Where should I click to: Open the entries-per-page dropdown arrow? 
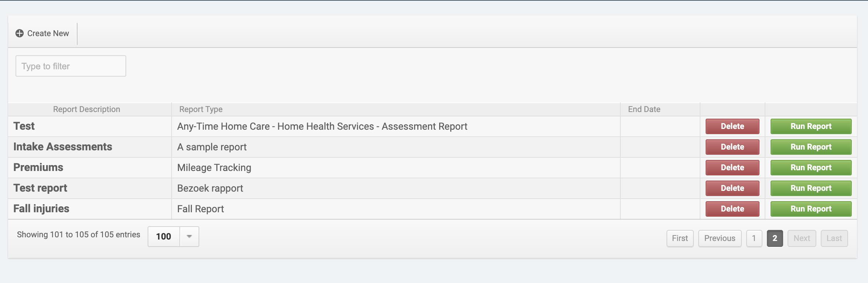click(189, 237)
